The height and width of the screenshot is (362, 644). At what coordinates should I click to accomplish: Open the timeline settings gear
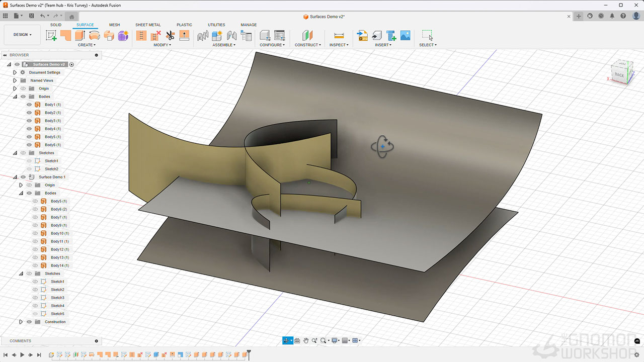(x=636, y=355)
